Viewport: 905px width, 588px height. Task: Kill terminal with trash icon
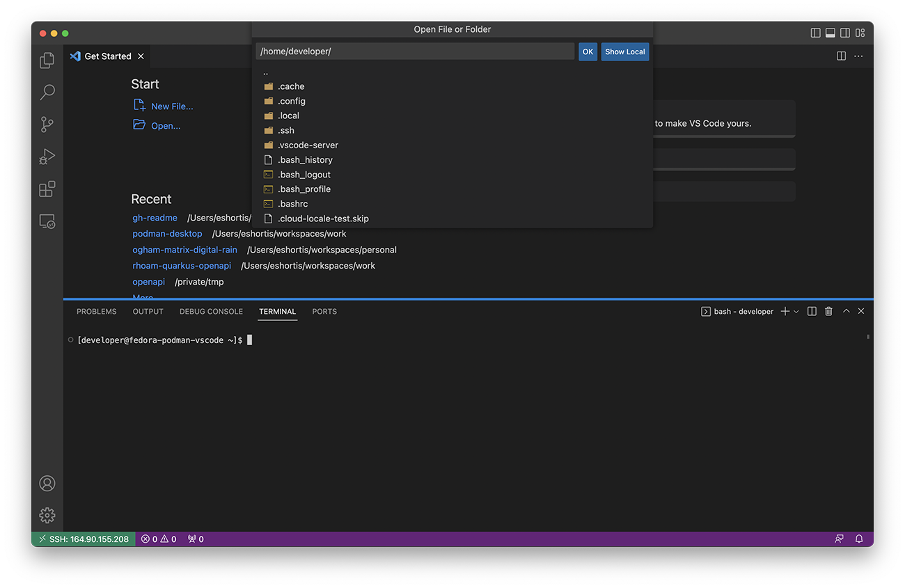point(828,312)
